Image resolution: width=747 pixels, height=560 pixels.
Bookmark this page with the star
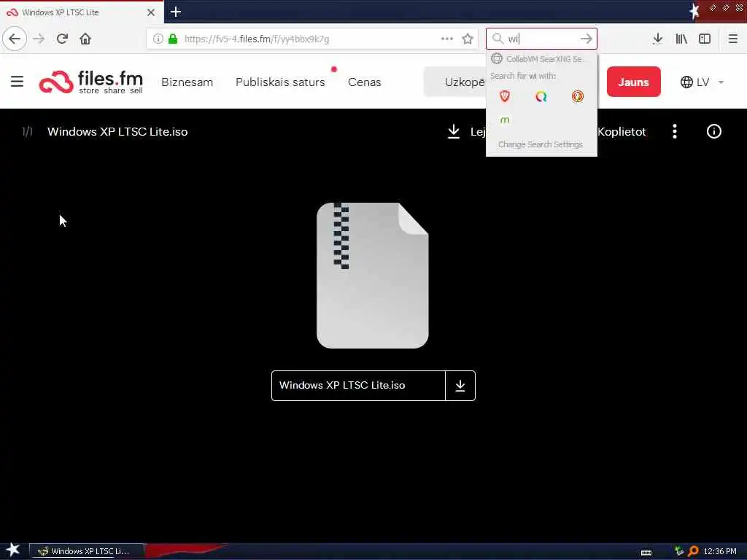[468, 39]
